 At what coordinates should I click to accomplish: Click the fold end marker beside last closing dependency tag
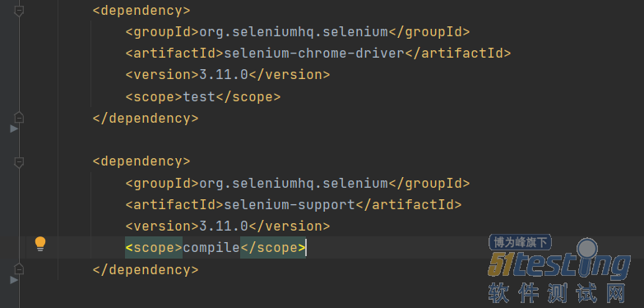point(18,269)
